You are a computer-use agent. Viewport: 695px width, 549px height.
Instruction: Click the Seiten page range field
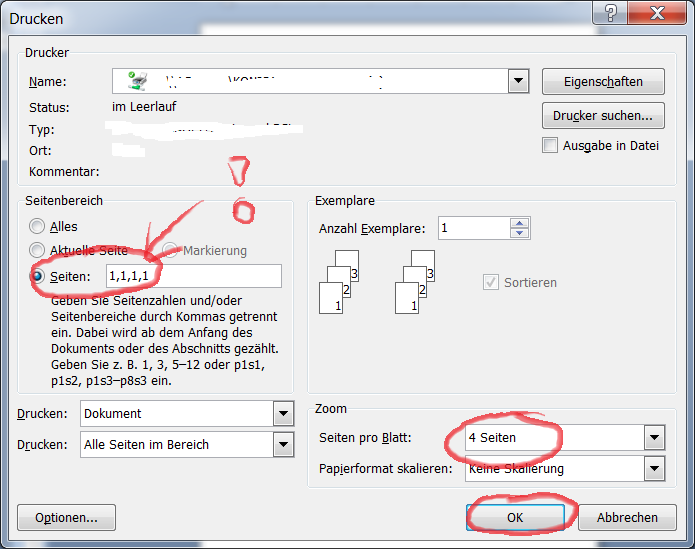coord(194,276)
